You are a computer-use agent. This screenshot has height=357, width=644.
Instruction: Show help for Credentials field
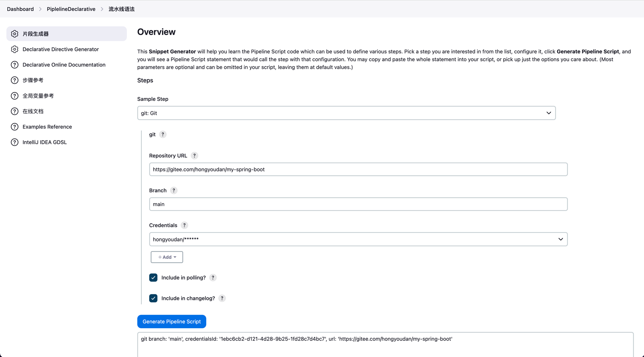coord(184,225)
